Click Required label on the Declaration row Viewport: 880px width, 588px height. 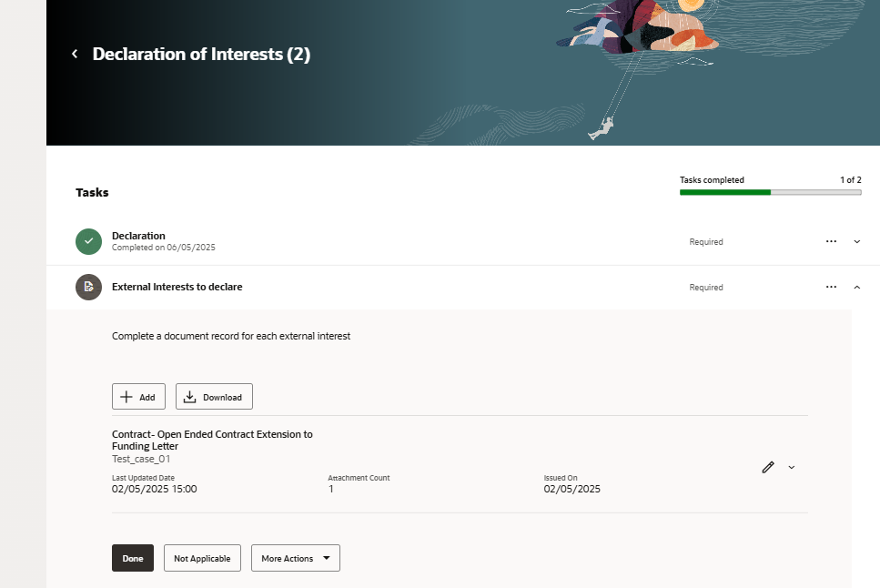(x=706, y=242)
